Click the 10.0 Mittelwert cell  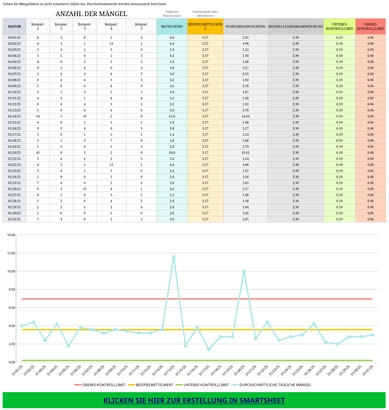172,152
